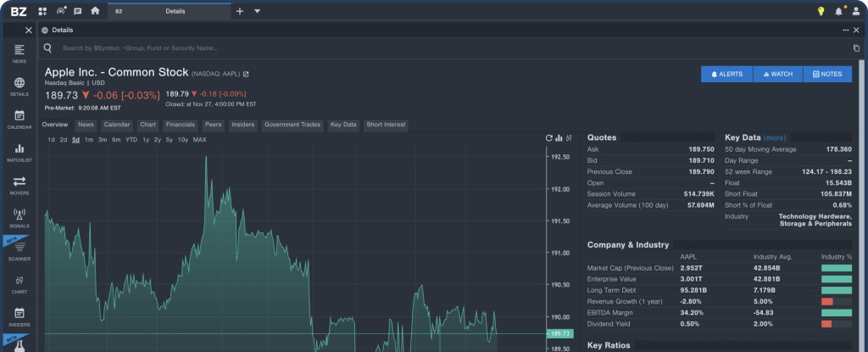Switch to the Financials tab

[x=181, y=125]
